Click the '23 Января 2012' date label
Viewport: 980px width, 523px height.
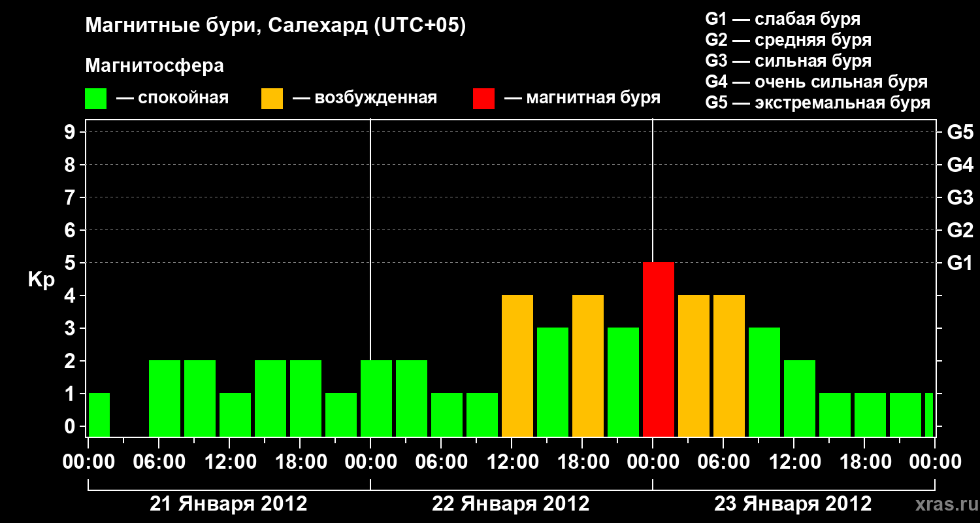[x=793, y=504]
